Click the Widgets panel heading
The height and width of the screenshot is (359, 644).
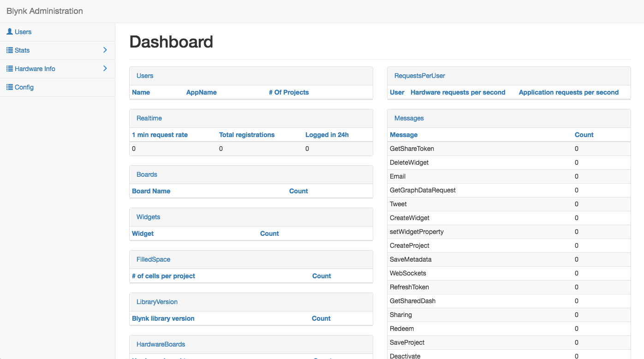pyautogui.click(x=251, y=217)
